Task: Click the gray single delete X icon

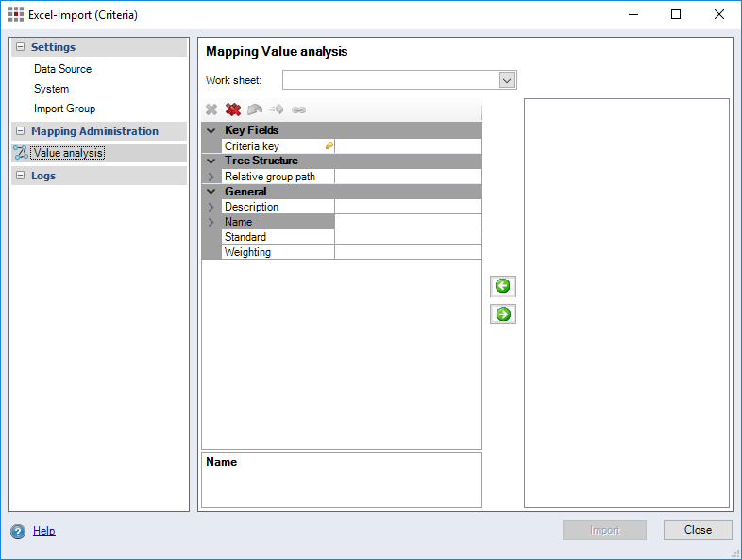Action: (211, 110)
